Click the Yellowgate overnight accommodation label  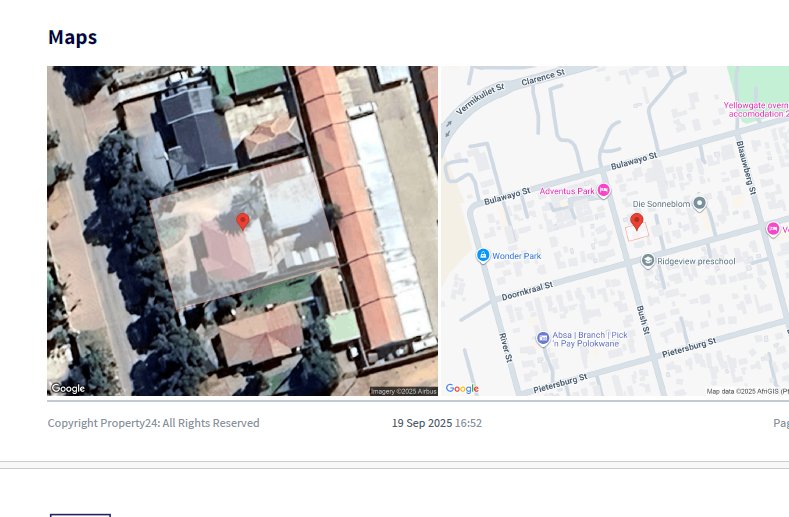[755, 109]
